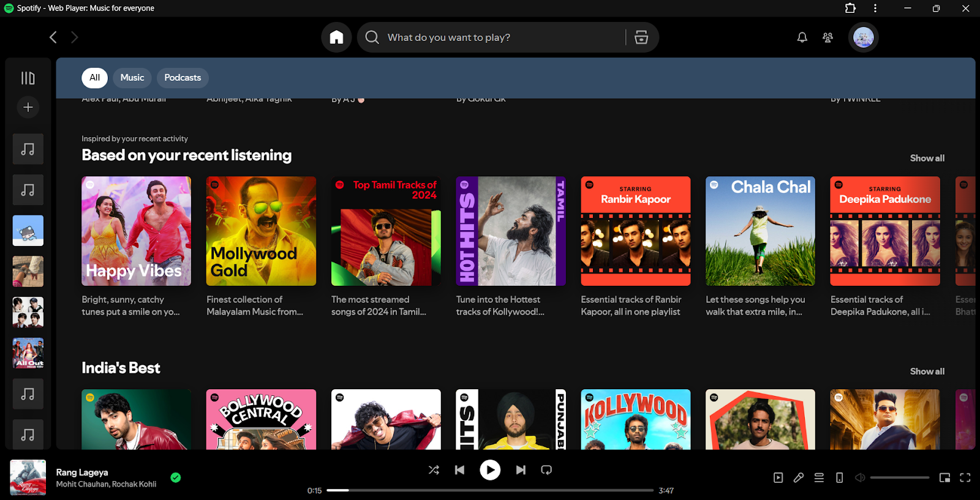Open second music-note playlist in sidebar
This screenshot has height=500, width=980.
[28, 190]
